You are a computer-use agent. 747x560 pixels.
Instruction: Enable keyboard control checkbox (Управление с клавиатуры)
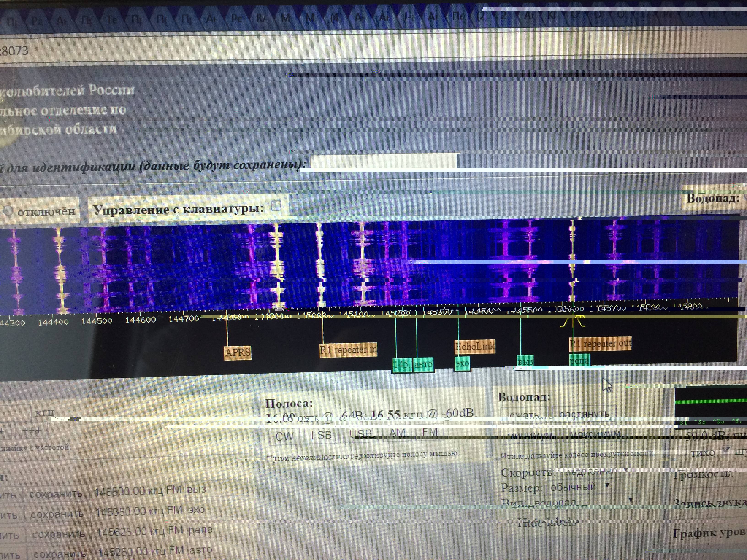[276, 206]
